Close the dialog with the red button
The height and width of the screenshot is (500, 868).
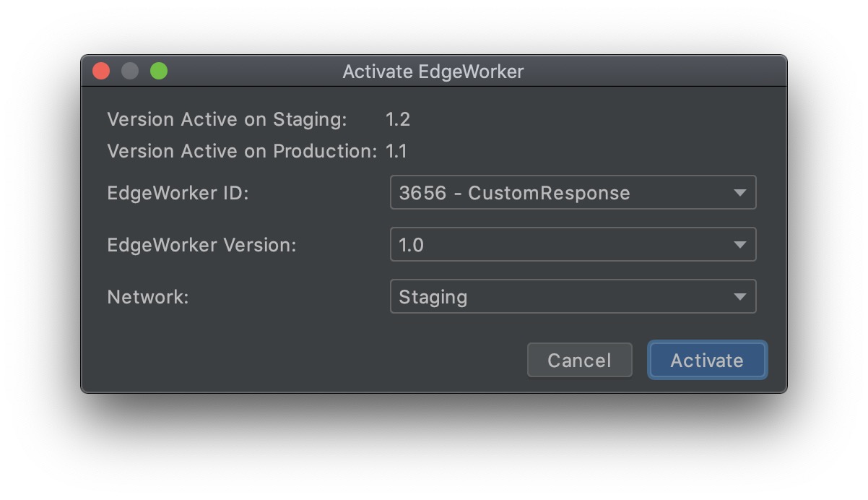tap(101, 71)
